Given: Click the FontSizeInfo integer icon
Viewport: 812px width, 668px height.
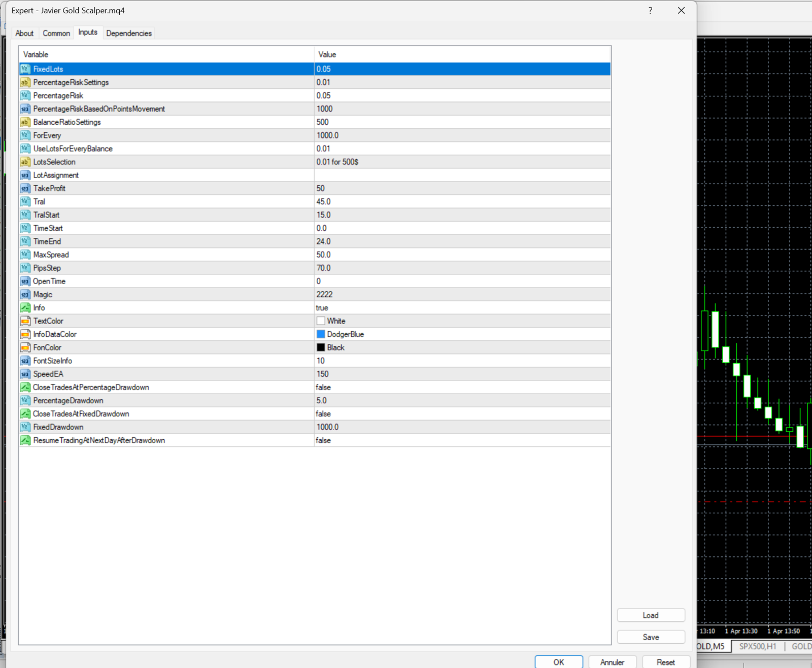Looking at the screenshot, I should 25,361.
